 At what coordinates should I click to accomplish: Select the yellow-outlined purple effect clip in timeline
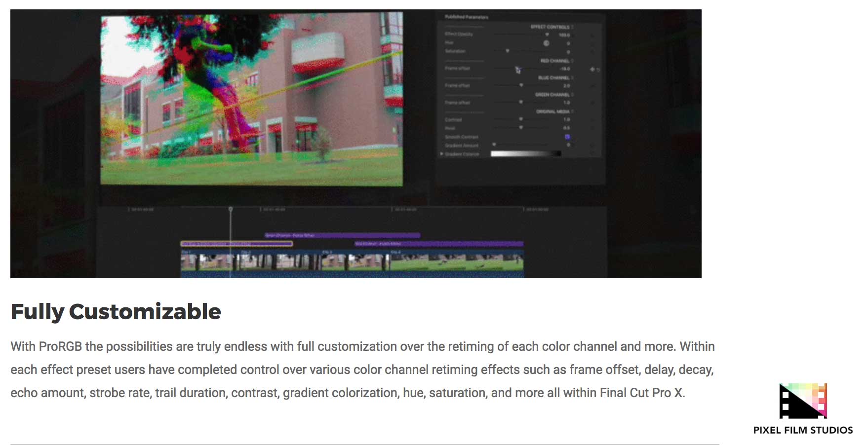tap(237, 244)
